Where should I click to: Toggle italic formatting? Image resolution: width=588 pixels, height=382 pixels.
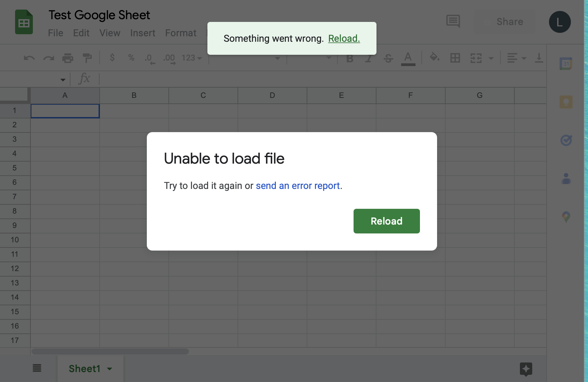coord(369,59)
